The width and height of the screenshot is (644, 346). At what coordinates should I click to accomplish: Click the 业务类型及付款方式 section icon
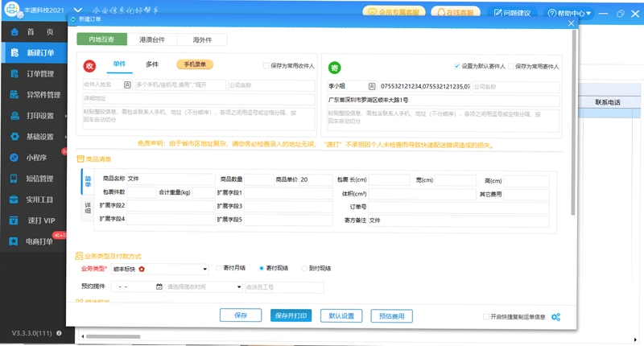79,256
